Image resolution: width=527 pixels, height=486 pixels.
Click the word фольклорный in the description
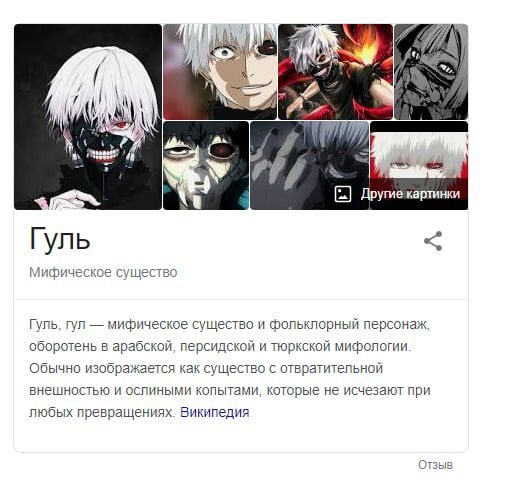coord(314,325)
